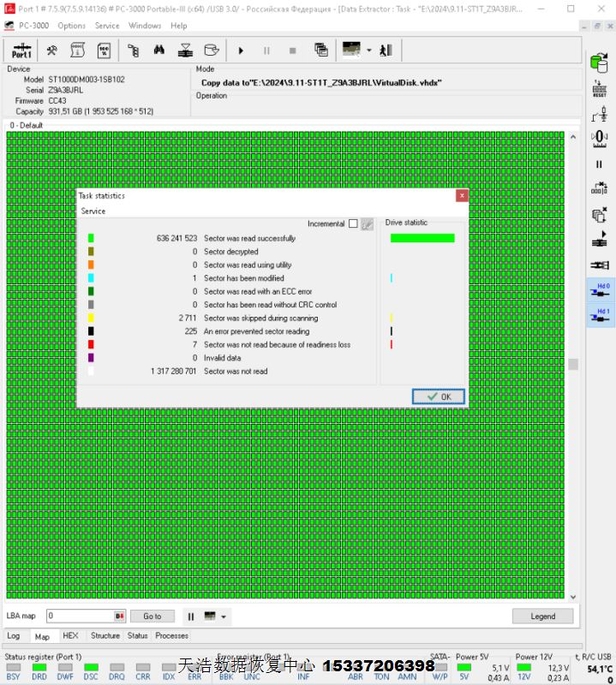Click the tools wrench and hammer icon

pos(52,51)
